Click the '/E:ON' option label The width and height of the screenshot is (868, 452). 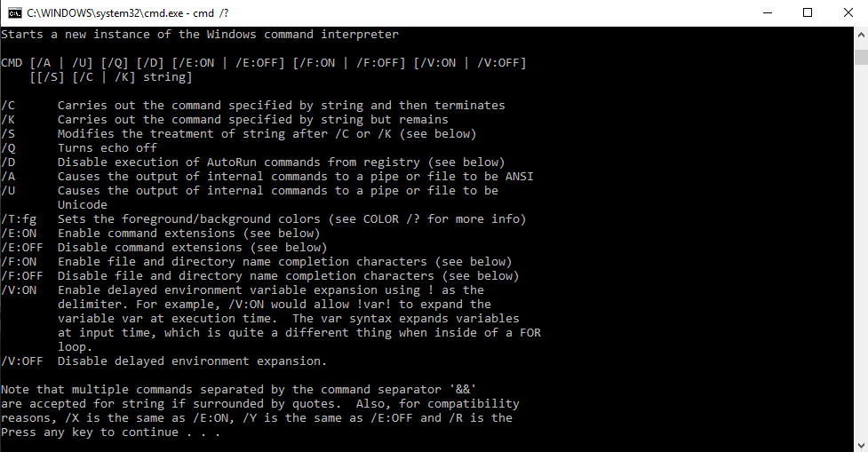[x=19, y=233]
